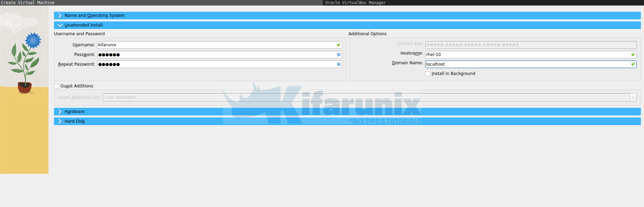The height and width of the screenshot is (207, 644).
Task: Click the Product Key field
Action: point(531,45)
